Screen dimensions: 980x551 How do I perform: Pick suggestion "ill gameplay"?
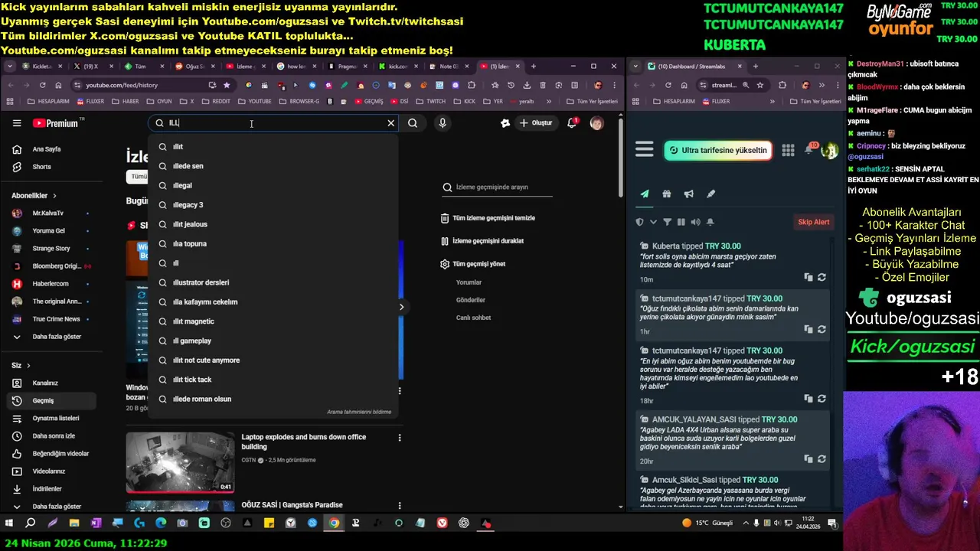click(x=273, y=341)
